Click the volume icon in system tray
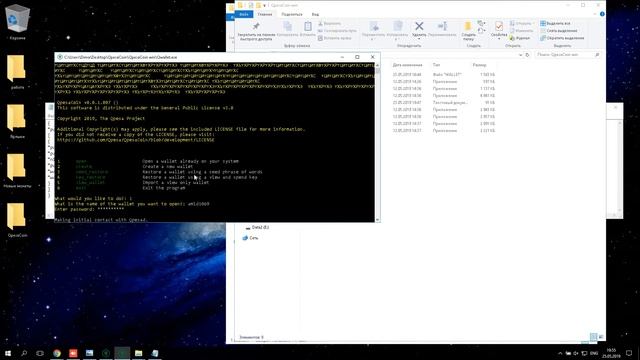The width and height of the screenshot is (640, 360). [576, 353]
